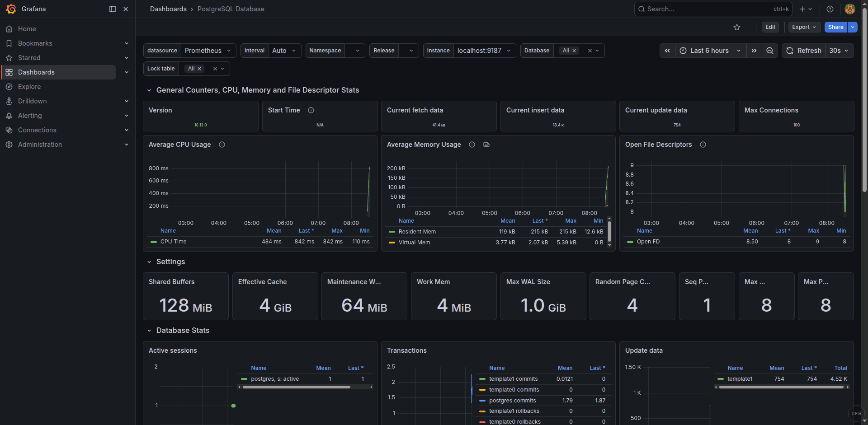Open the Administration menu
Image resolution: width=868 pixels, height=425 pixels.
coord(40,145)
